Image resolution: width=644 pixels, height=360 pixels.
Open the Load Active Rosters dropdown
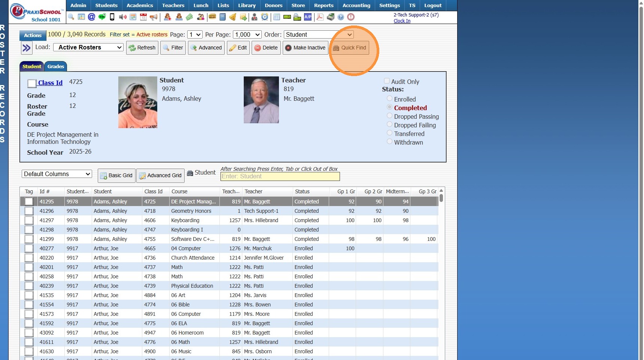coord(88,48)
